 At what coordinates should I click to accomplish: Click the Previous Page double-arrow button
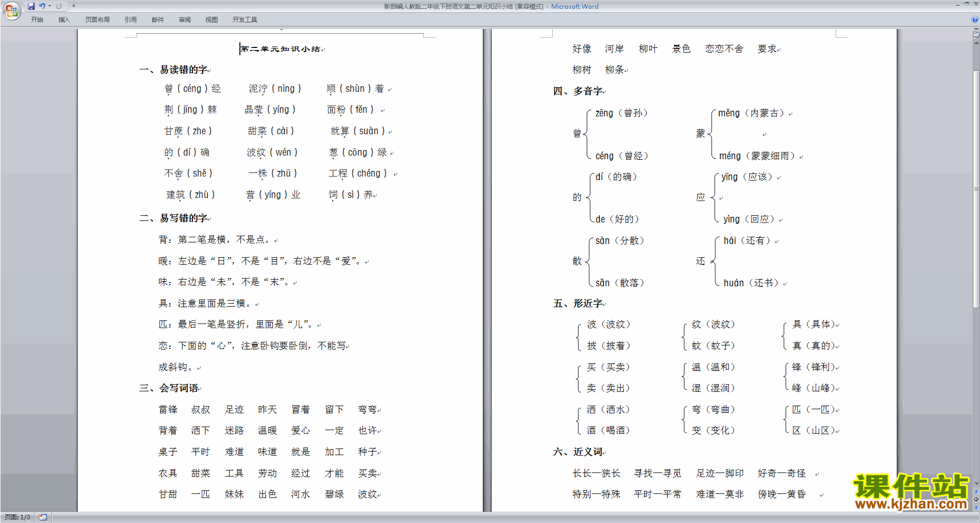(x=976, y=491)
